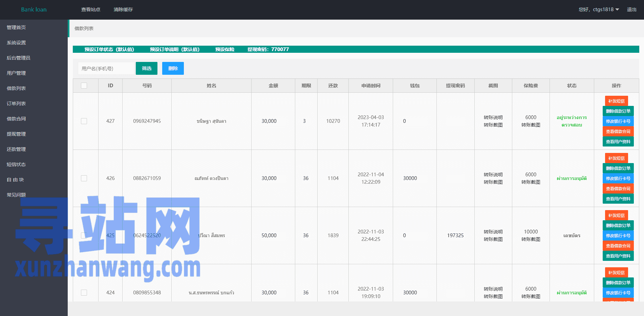Open 转账截图 in 保险费 column for 427
The height and width of the screenshot is (316, 644).
click(531, 125)
